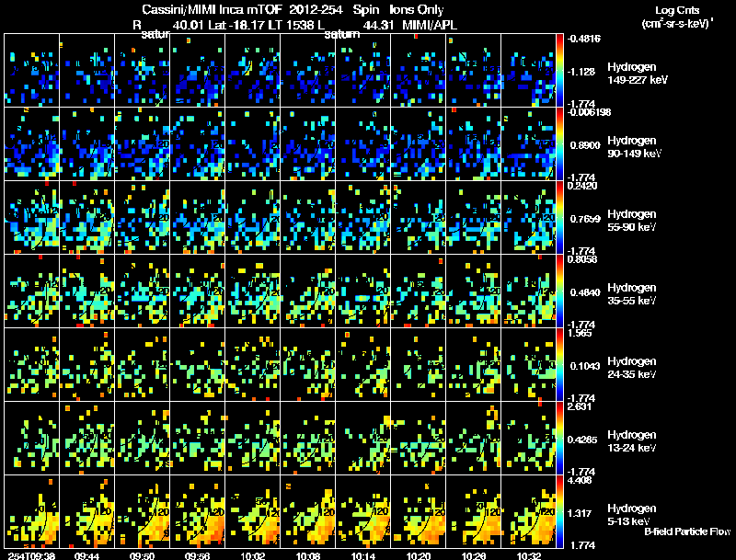This screenshot has height=560, width=736.
Task: Click the color bar beside Hydrogen 90-149 keV
Action: click(559, 143)
